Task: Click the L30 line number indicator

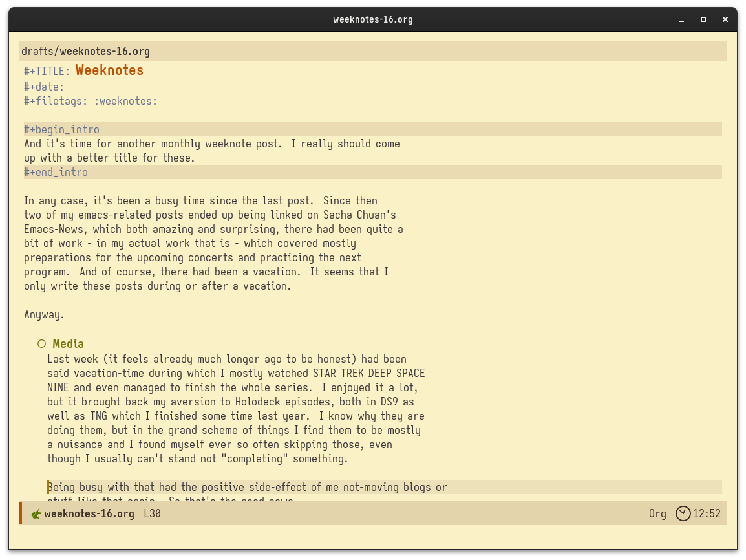Action: pos(152,513)
